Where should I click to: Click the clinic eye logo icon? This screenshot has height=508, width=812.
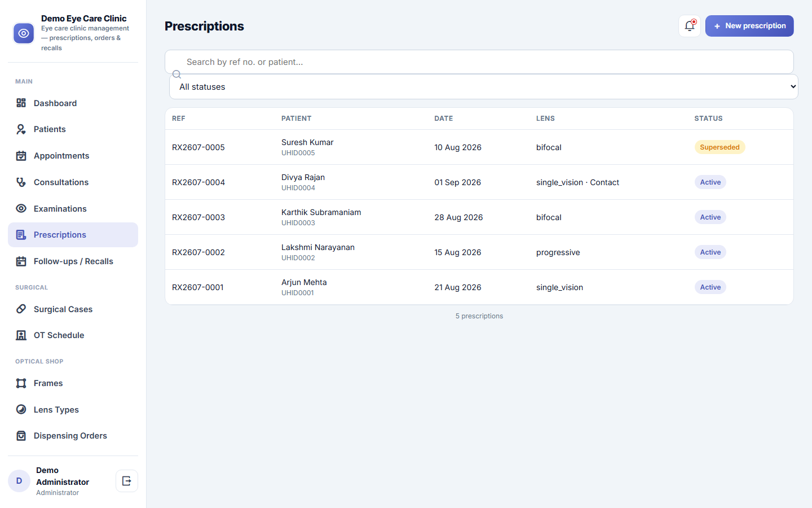[24, 33]
